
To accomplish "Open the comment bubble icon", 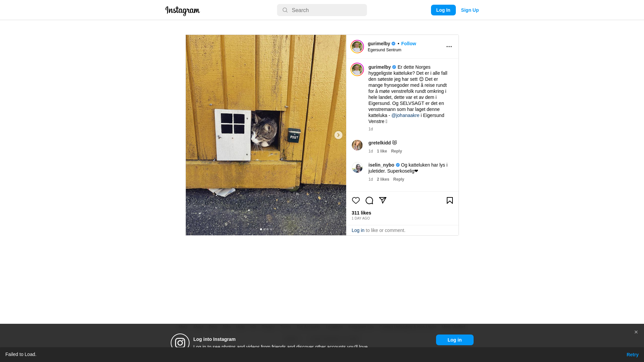I will [x=369, y=200].
